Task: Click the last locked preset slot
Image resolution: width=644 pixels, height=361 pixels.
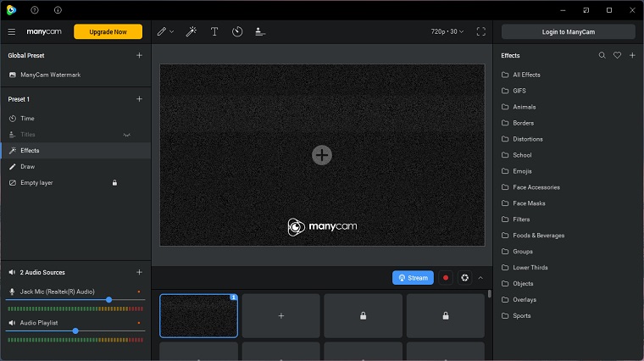Action: tap(446, 316)
